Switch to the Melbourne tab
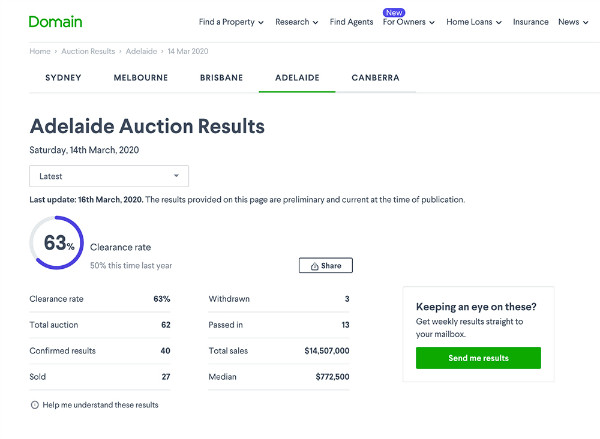The image size is (600, 439). click(x=140, y=77)
